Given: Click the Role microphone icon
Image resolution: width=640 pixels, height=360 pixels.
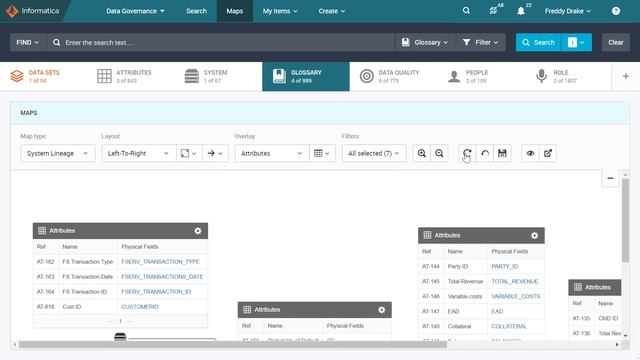Looking at the screenshot, I should tap(541, 76).
